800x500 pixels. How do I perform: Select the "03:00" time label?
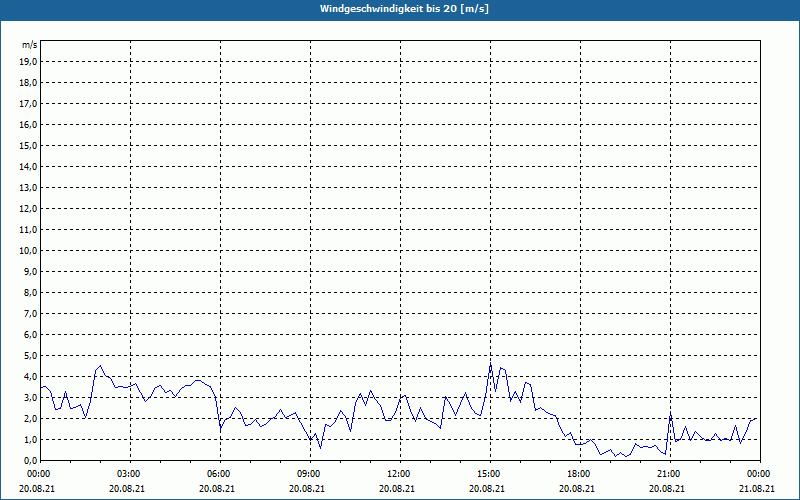(x=129, y=474)
